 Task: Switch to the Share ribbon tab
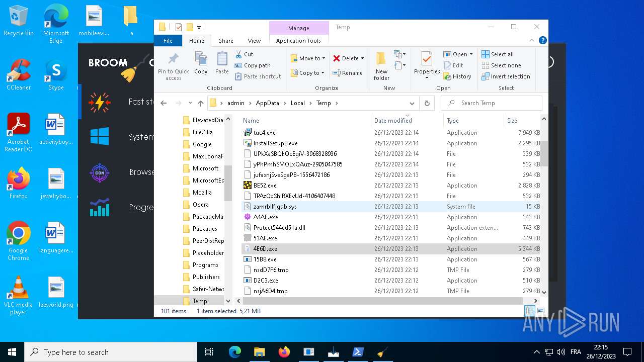tap(226, 41)
